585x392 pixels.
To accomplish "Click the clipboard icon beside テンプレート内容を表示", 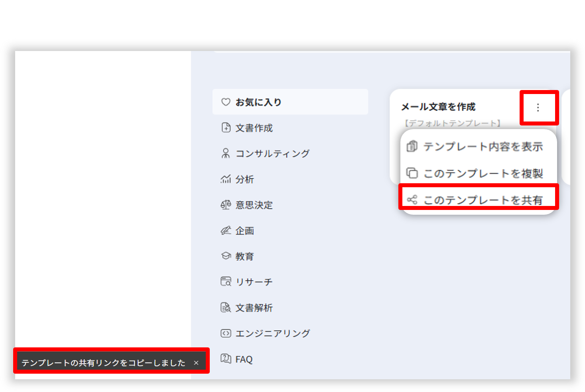I will (x=412, y=147).
